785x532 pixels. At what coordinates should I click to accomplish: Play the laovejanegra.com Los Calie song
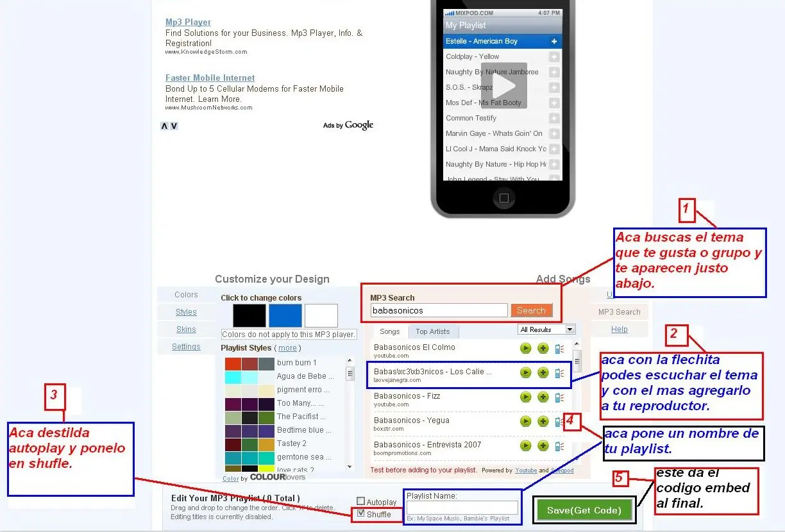(x=526, y=373)
